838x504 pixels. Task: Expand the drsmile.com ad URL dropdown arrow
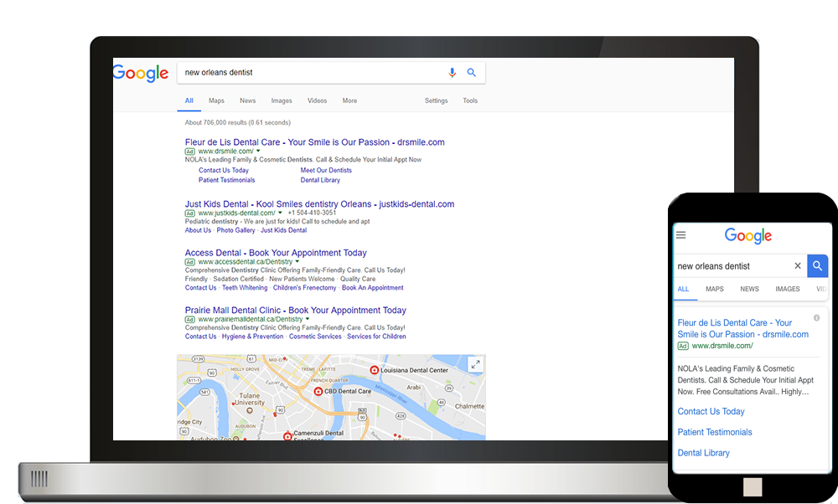[258, 151]
